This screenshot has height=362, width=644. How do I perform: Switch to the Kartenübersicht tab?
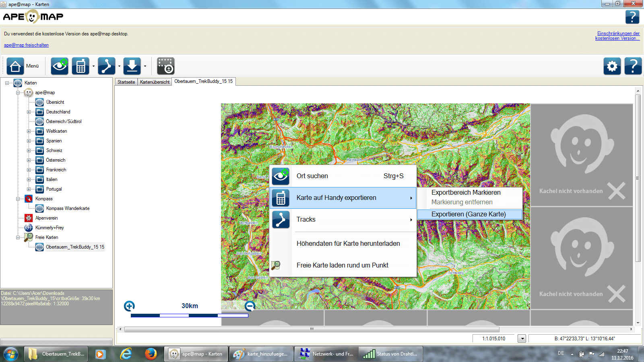click(x=155, y=82)
